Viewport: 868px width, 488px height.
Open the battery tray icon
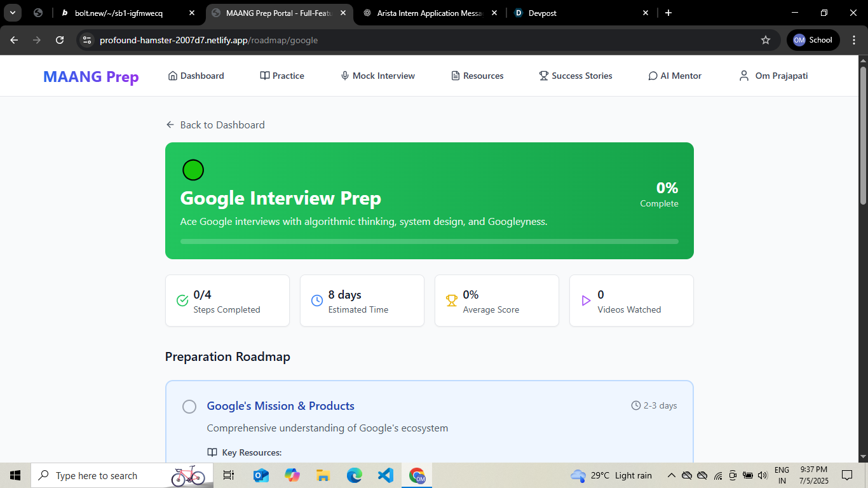[748, 475]
